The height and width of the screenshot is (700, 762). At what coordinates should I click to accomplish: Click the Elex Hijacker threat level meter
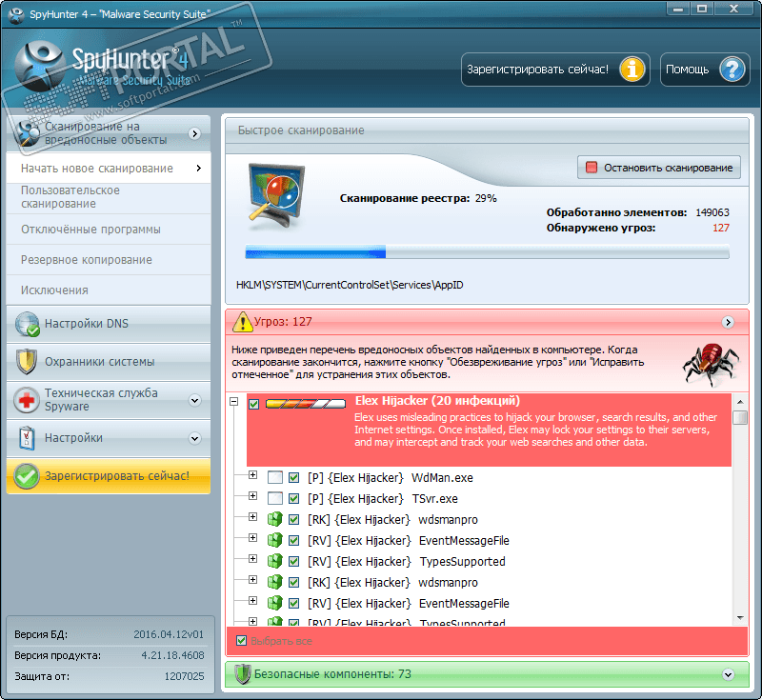coord(306,404)
